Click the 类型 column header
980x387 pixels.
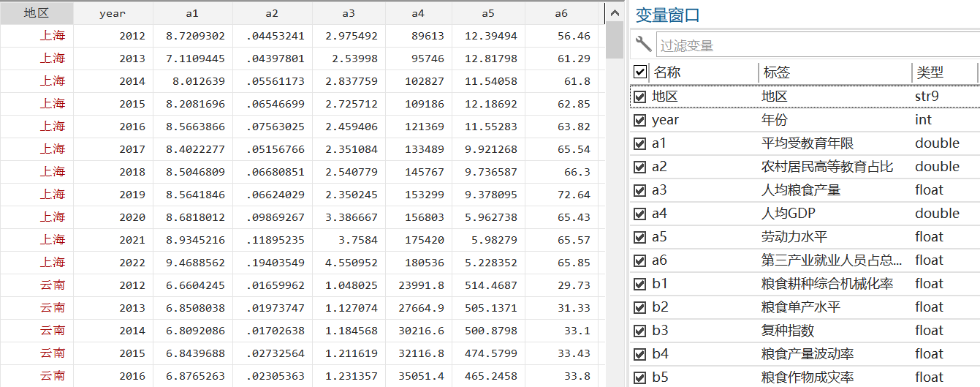click(943, 72)
